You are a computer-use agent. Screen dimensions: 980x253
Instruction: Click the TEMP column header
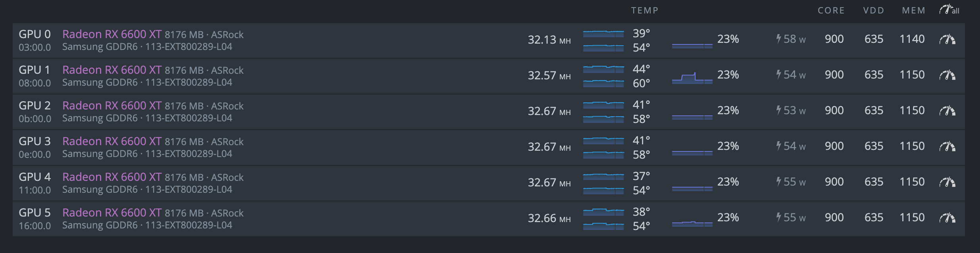(x=645, y=10)
